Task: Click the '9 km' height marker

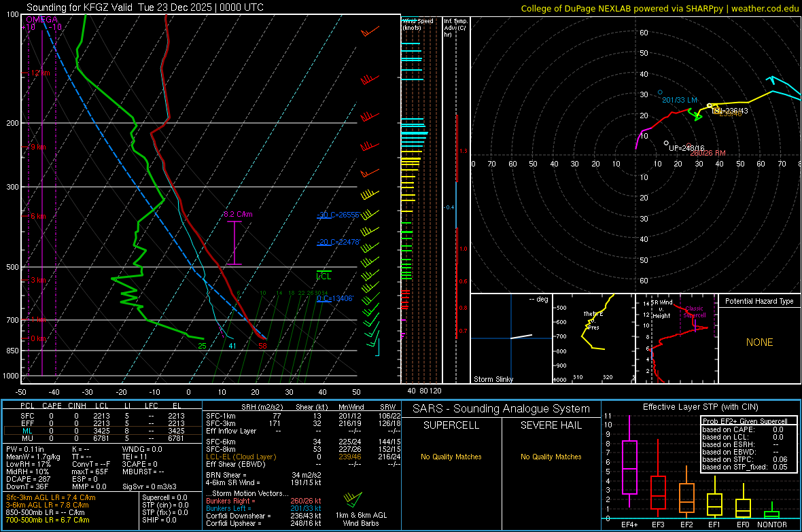Action: click(x=38, y=147)
